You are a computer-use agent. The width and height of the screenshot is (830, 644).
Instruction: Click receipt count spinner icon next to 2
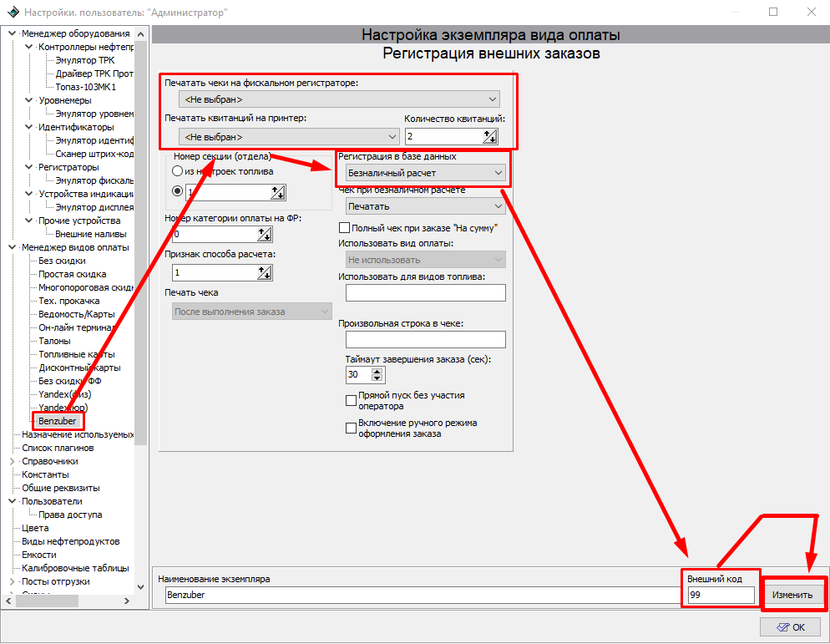coord(490,137)
